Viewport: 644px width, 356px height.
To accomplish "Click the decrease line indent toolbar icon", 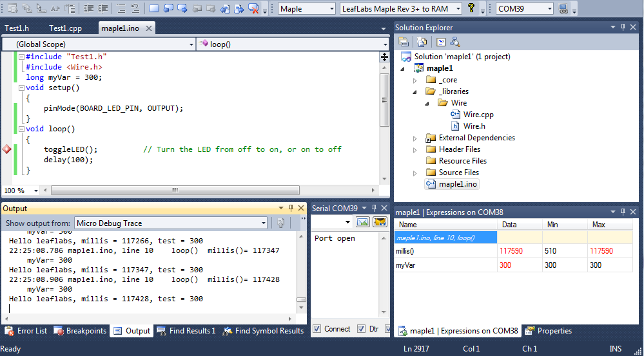I will coord(90,8).
